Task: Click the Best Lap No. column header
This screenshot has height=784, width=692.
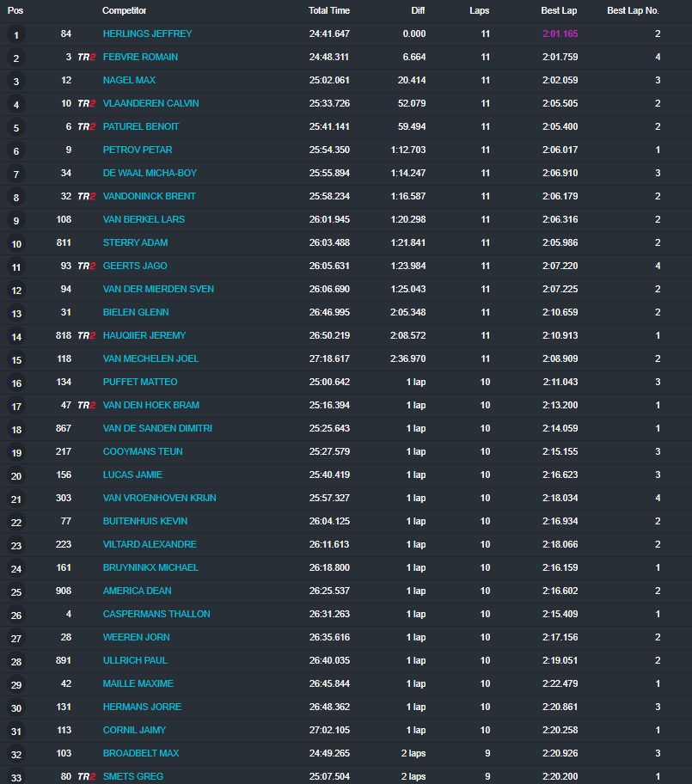Action: tap(633, 11)
